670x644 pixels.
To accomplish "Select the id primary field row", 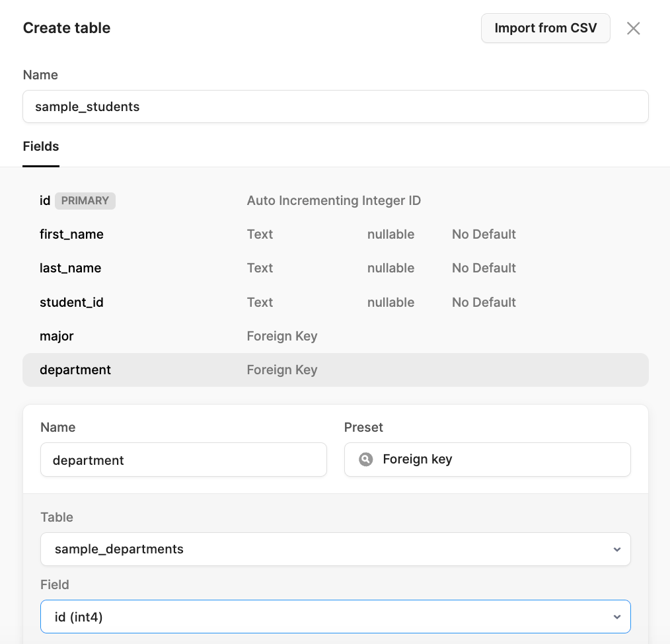I will tap(336, 200).
